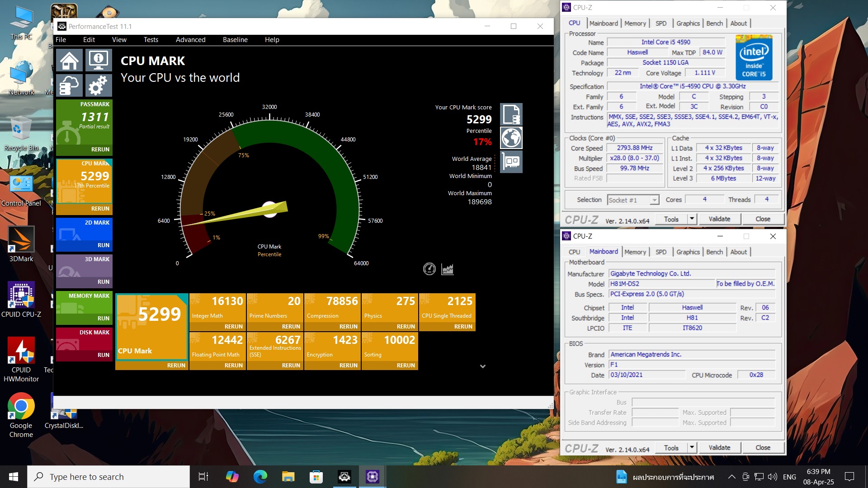The width and height of the screenshot is (868, 488).
Task: Open the View menu
Action: [x=119, y=40]
